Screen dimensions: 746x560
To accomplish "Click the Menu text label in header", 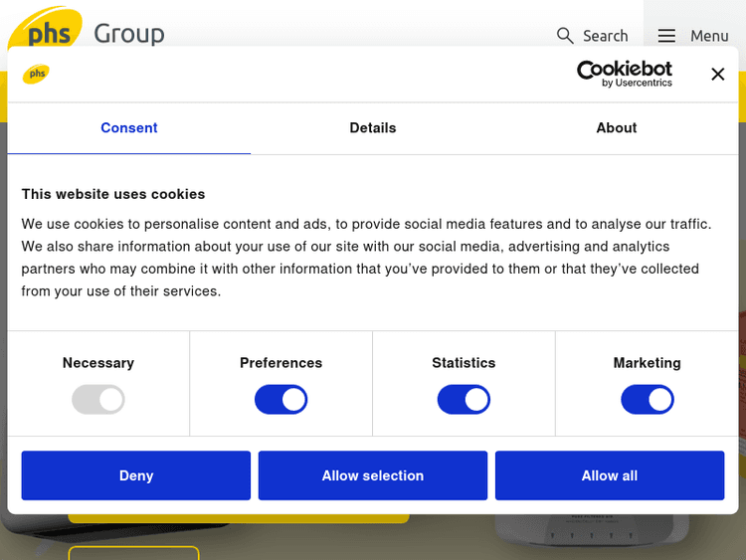I will click(709, 36).
